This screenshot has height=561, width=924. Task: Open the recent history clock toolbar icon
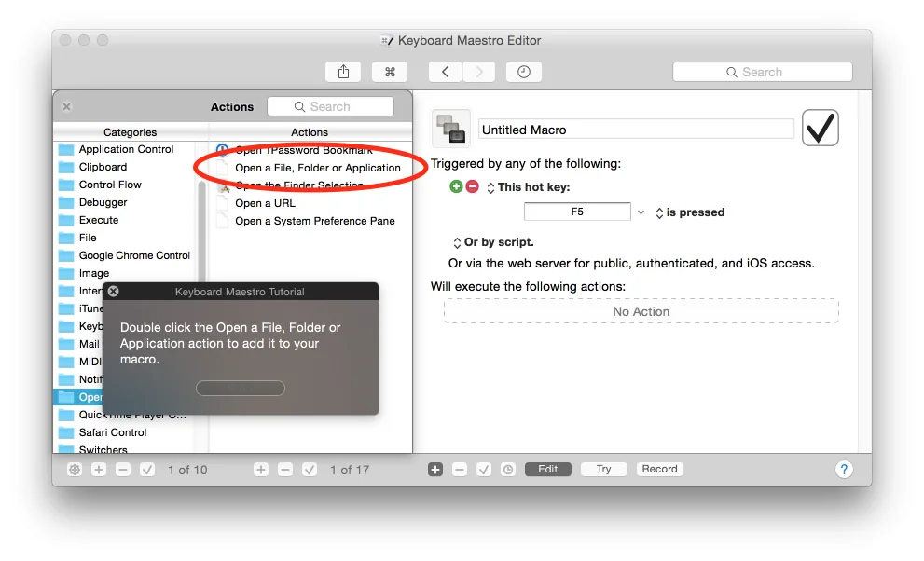point(524,72)
